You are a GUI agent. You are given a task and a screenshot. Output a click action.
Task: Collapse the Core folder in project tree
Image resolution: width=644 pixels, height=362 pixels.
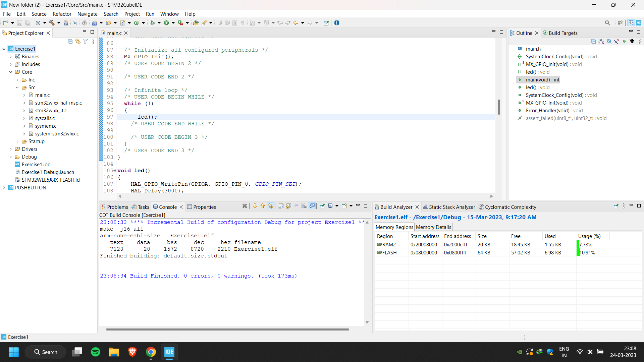tap(11, 72)
